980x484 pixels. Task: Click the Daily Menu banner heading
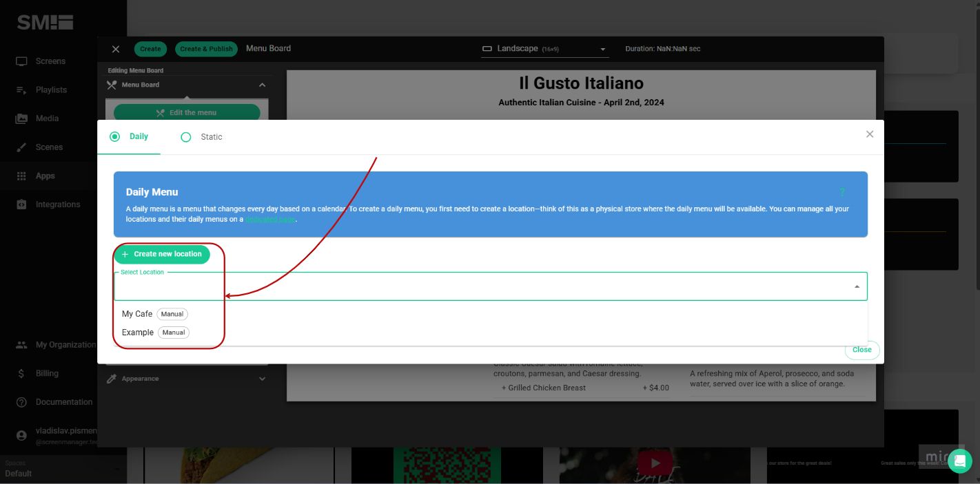[152, 192]
